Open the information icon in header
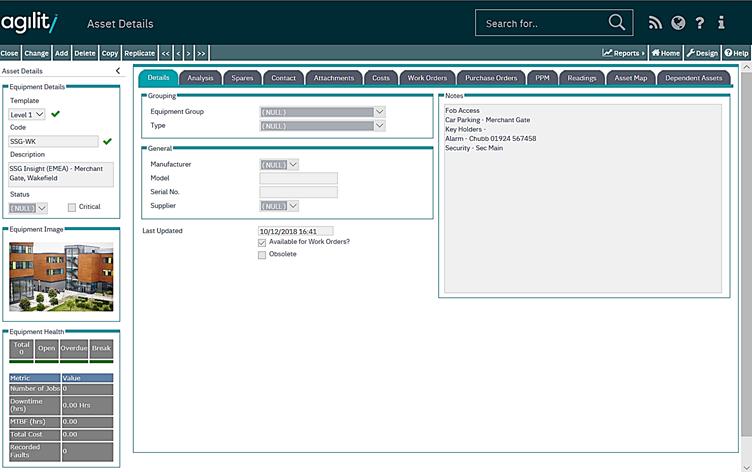This screenshot has height=472, width=752. [x=722, y=23]
